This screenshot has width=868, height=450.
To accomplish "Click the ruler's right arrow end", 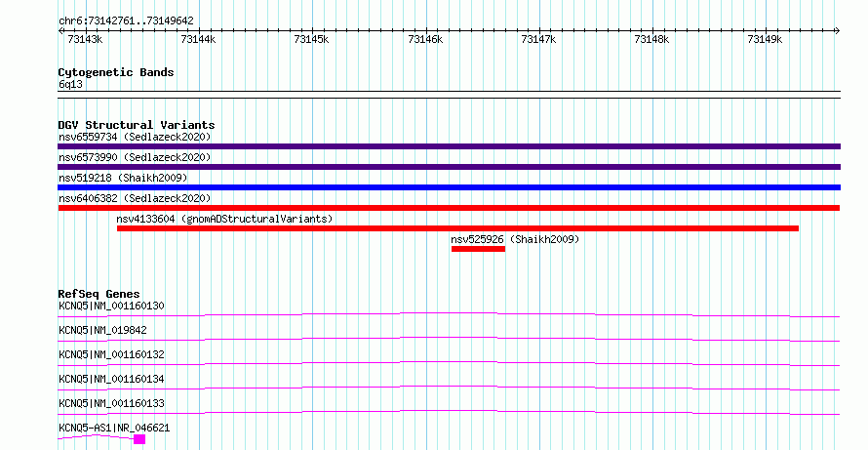I will 838,31.
